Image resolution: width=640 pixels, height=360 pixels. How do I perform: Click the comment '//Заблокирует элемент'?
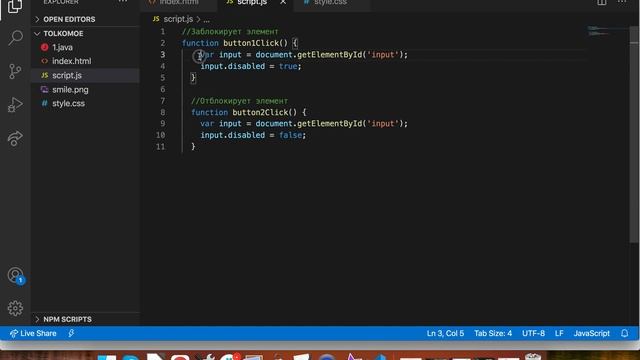(x=230, y=32)
